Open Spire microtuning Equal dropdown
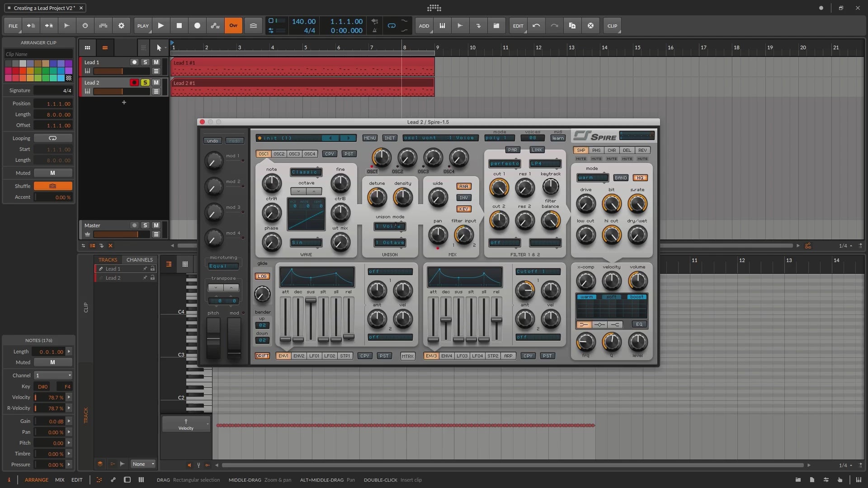 pos(223,266)
